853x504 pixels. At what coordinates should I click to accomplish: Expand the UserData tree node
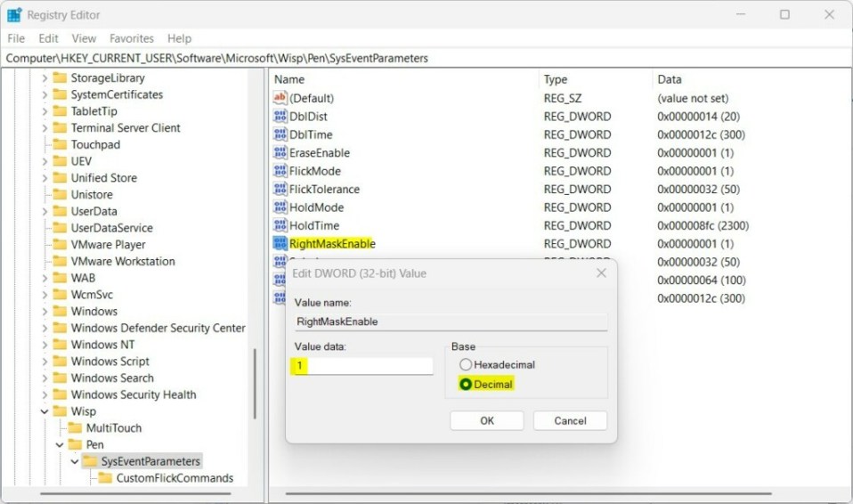click(45, 212)
